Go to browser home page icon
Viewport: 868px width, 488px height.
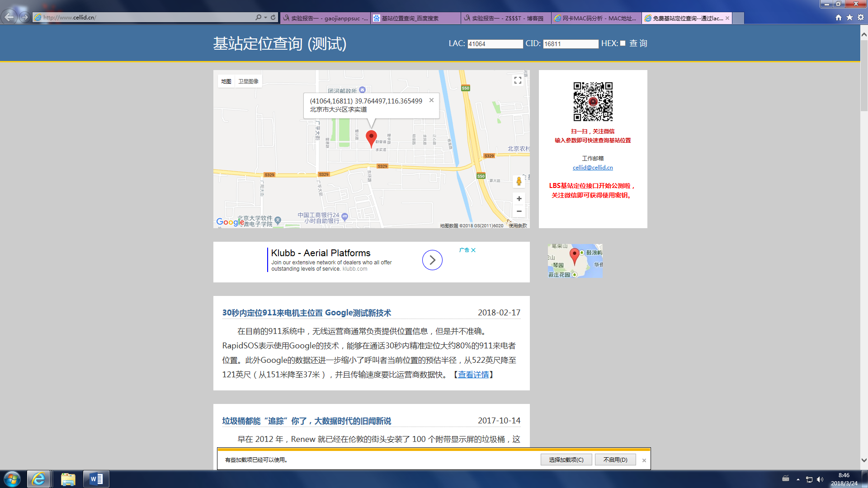(839, 17)
